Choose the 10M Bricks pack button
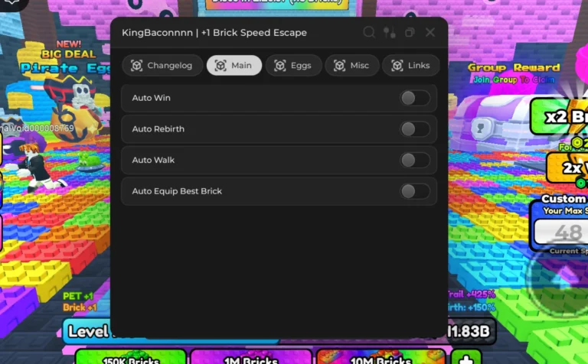 point(381,357)
